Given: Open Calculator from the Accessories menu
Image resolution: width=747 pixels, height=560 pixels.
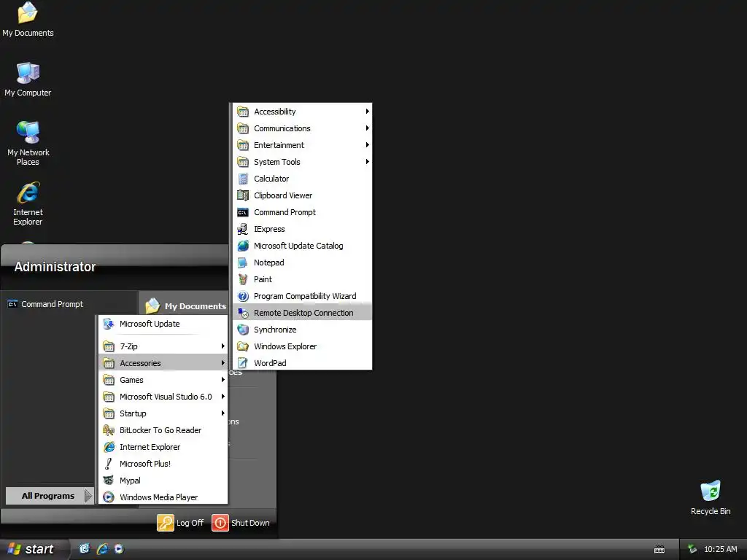Looking at the screenshot, I should pyautogui.click(x=303, y=179).
